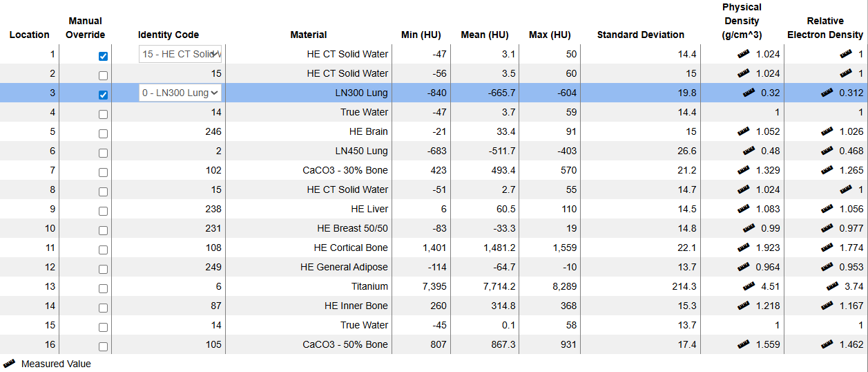Open the 15 - HE CT Solid Water dropdown
The width and height of the screenshot is (868, 372).
[180, 54]
